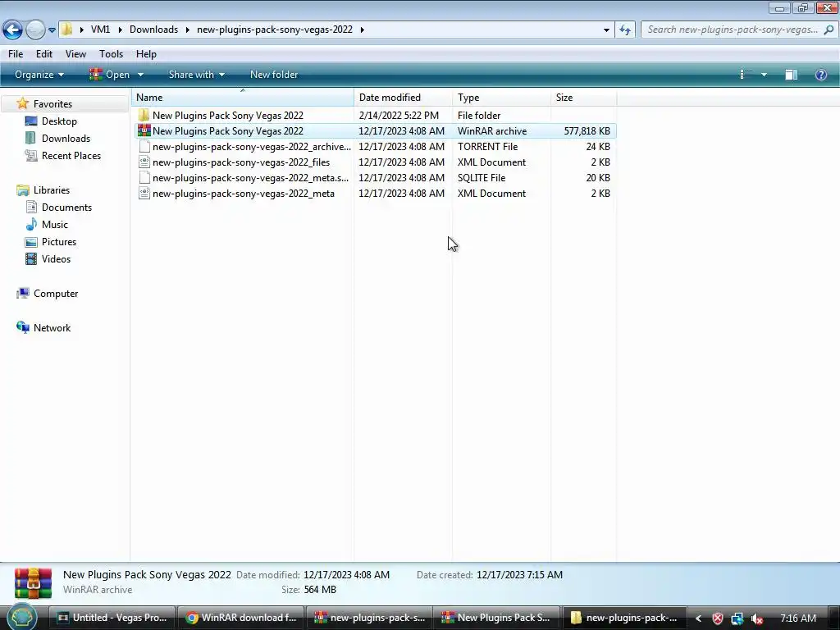Select VM1 in the address path

(100, 30)
